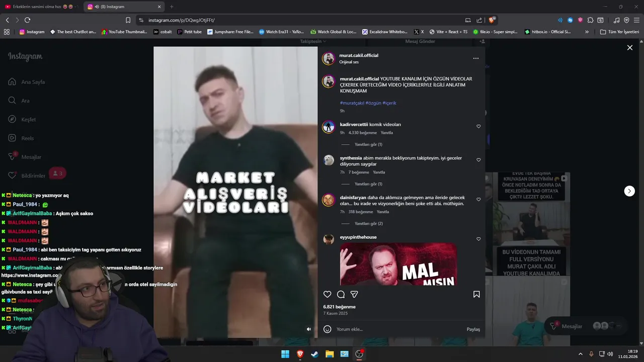Go to next post with arrow

tap(629, 191)
